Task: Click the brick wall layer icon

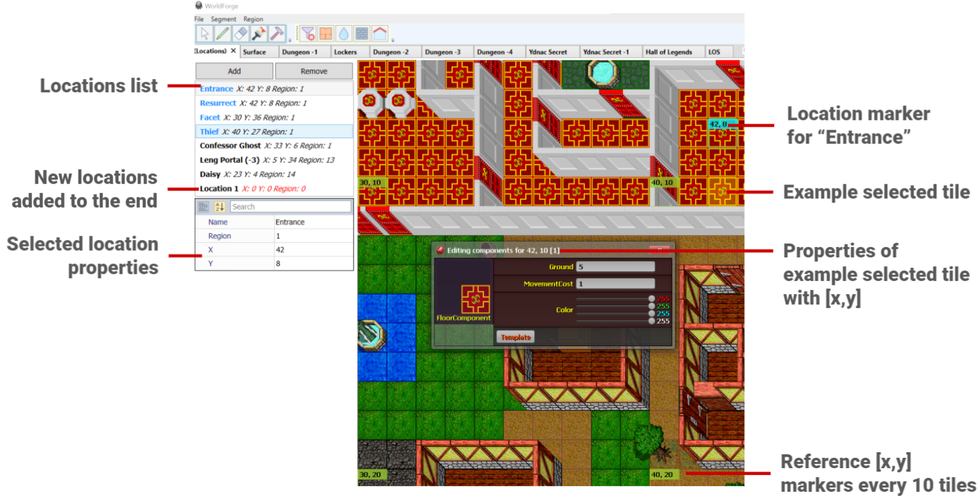Action: tap(361, 34)
